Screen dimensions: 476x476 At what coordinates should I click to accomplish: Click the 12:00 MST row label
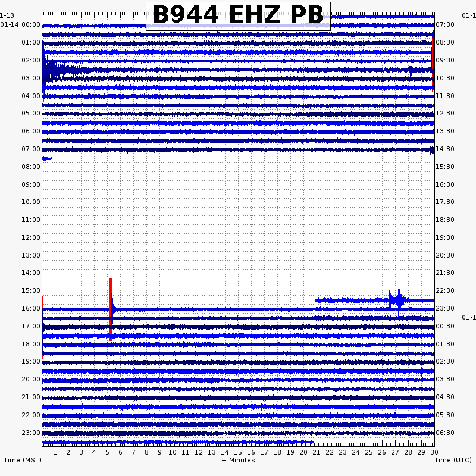31,237
